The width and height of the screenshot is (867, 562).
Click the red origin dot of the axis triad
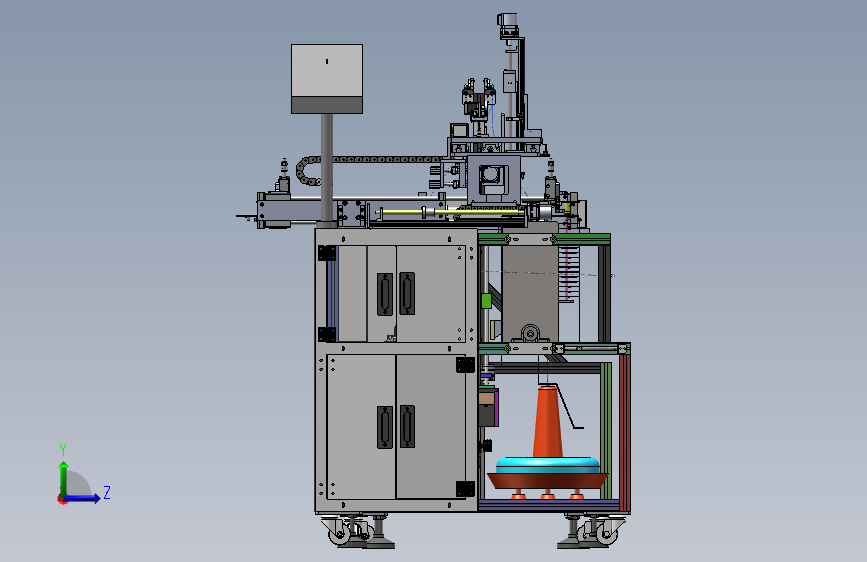point(62,499)
